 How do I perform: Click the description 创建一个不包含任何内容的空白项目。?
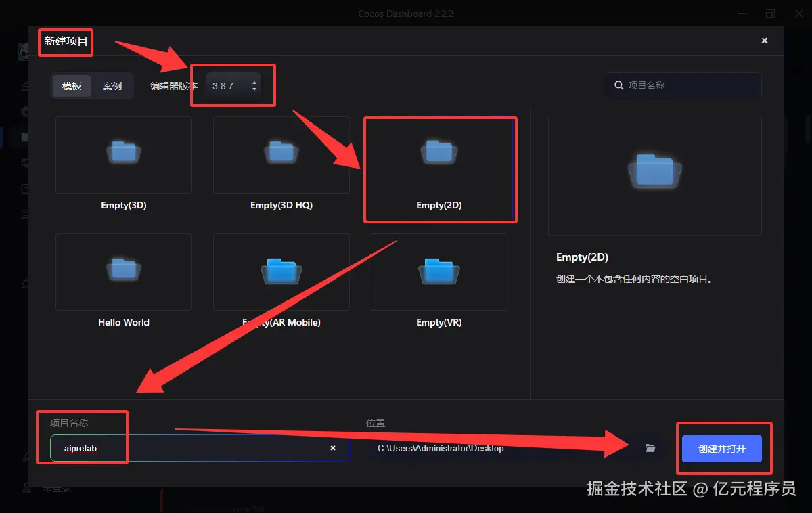[635, 279]
